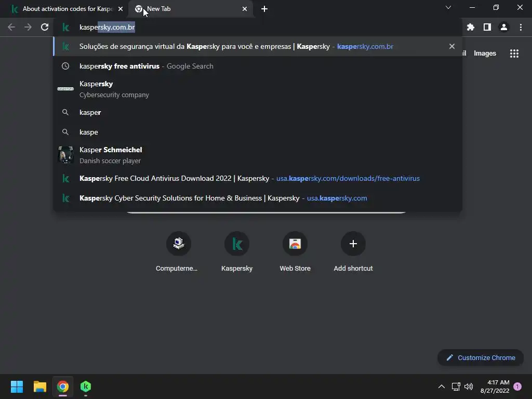Open Kaspersky app from taskbar
532x399 pixels.
pos(86,387)
